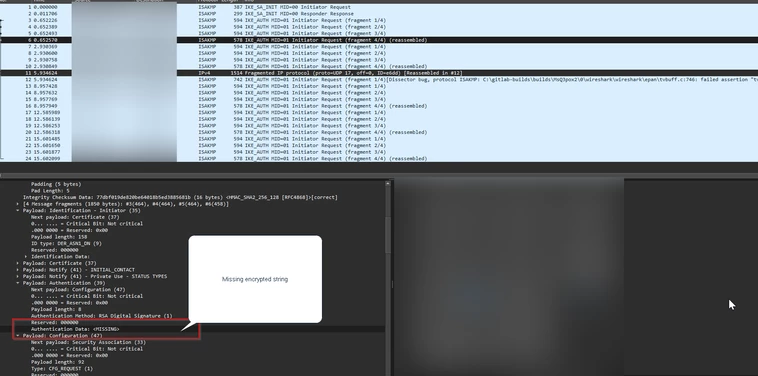Select packet 2 IKE_SA_INIT Responder Response
758x376 pixels.
[379, 14]
